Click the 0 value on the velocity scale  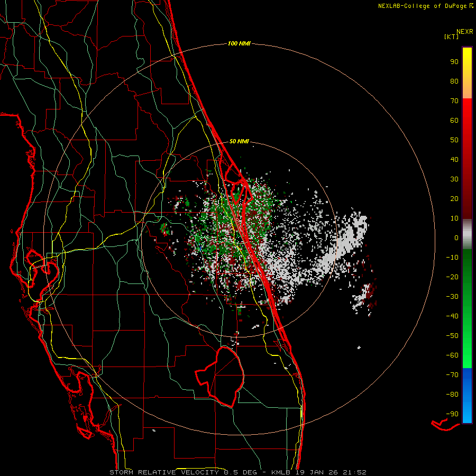[x=456, y=238]
